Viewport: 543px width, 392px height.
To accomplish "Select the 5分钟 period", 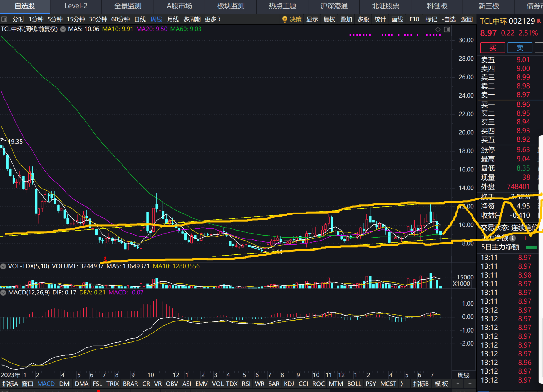I will [x=55, y=19].
